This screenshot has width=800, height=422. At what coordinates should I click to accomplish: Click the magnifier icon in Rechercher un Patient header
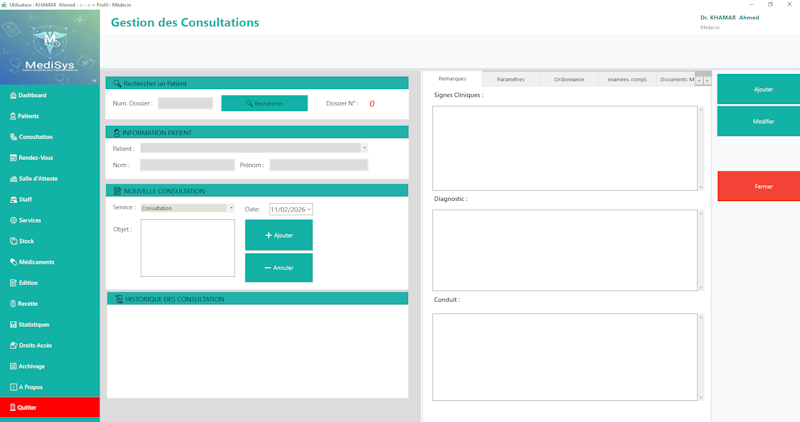click(x=117, y=83)
